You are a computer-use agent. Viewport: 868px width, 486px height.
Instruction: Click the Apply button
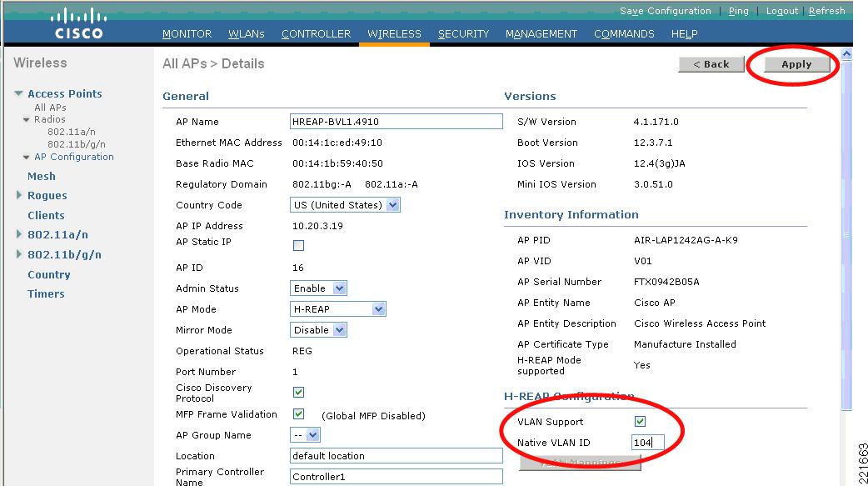click(796, 64)
